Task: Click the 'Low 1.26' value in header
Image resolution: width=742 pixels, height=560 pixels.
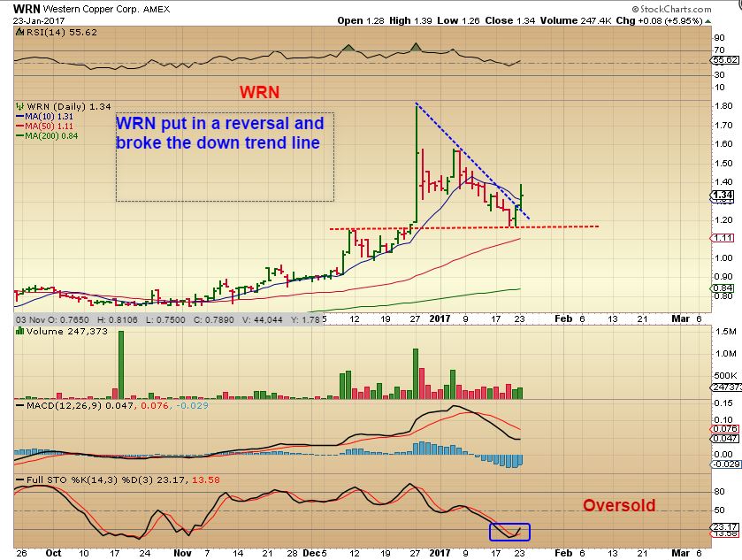Action: (458, 21)
